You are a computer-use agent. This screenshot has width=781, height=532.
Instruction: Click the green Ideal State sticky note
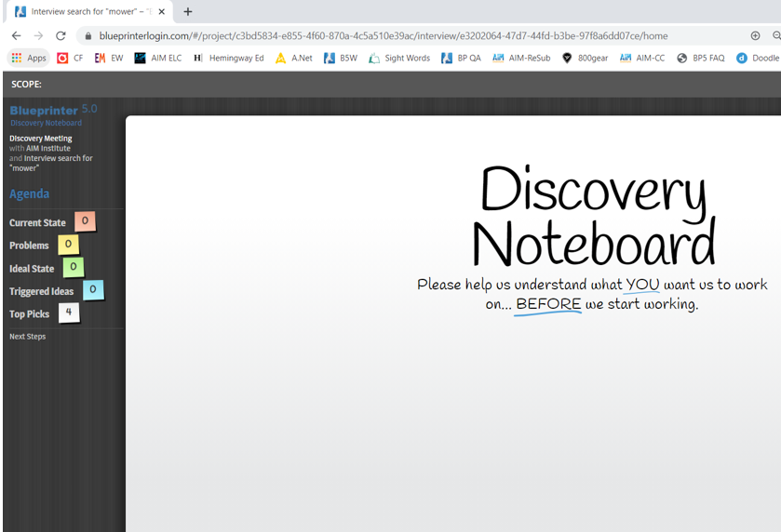click(x=74, y=267)
